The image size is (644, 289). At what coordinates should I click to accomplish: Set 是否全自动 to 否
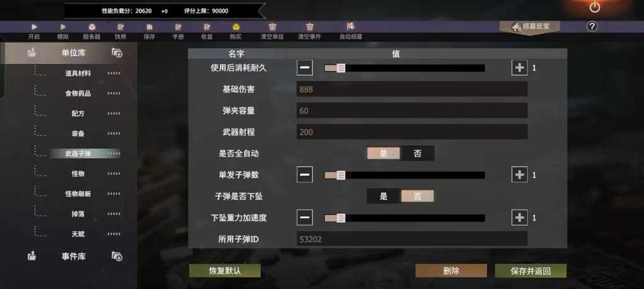[417, 153]
